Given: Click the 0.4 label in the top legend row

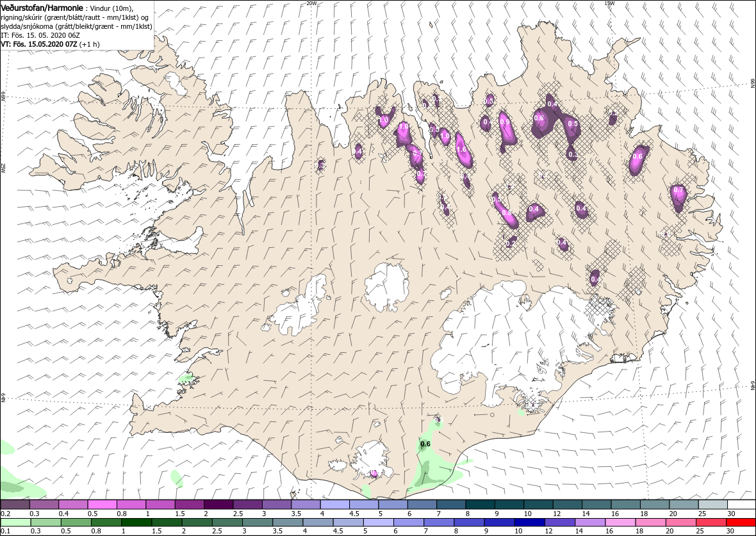Looking at the screenshot, I should pos(63,514).
